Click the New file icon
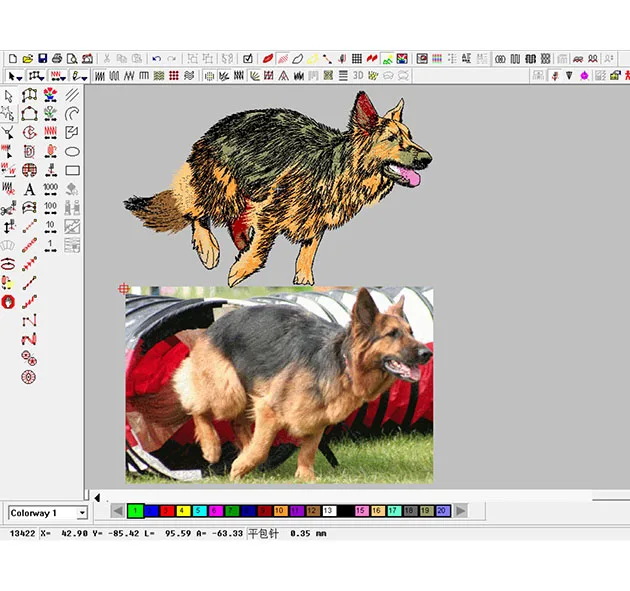Viewport: 630px width, 591px height. [12, 59]
